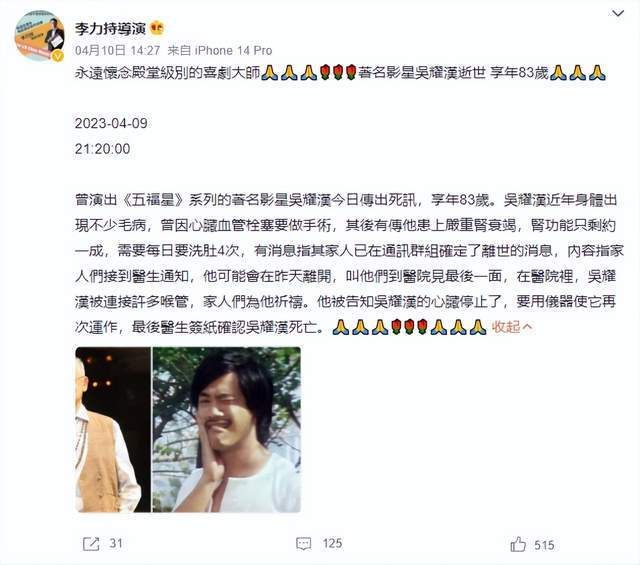This screenshot has height=565, width=640.
Task: Click the 21:20:00 time text
Action: (102, 149)
